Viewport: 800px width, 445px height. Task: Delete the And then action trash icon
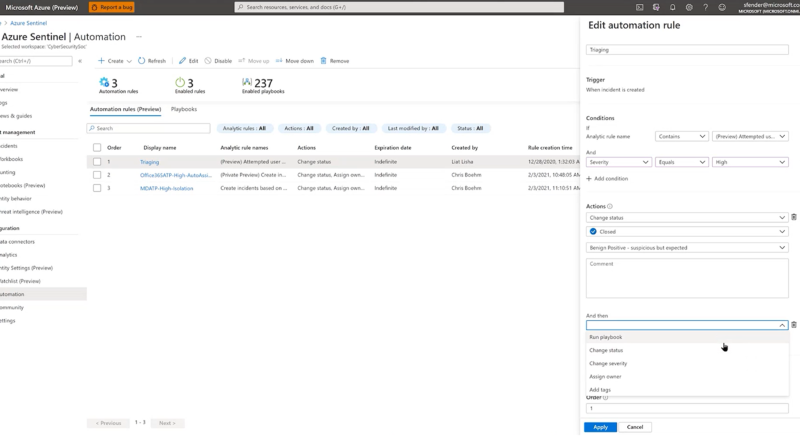pyautogui.click(x=794, y=325)
